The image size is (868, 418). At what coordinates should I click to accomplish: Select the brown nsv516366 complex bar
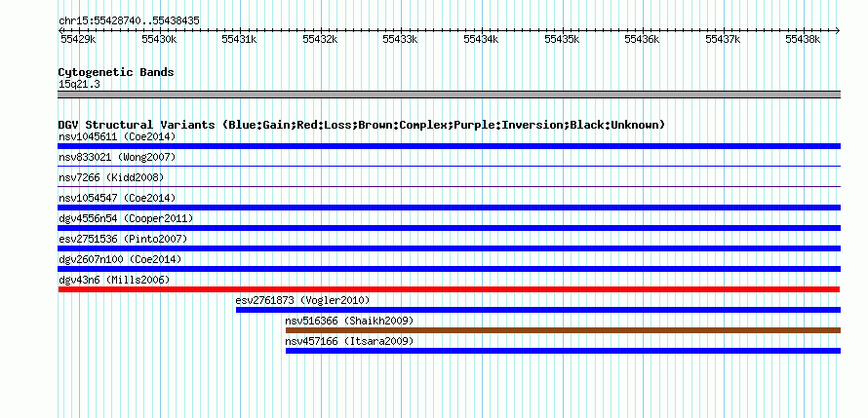pos(563,330)
